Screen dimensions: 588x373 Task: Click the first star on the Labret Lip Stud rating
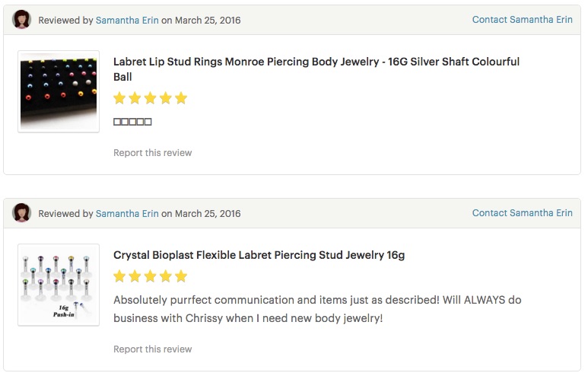point(119,98)
